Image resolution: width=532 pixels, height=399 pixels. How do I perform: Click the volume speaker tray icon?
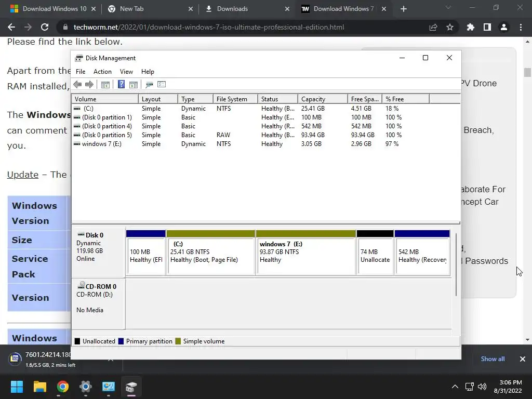tap(482, 387)
